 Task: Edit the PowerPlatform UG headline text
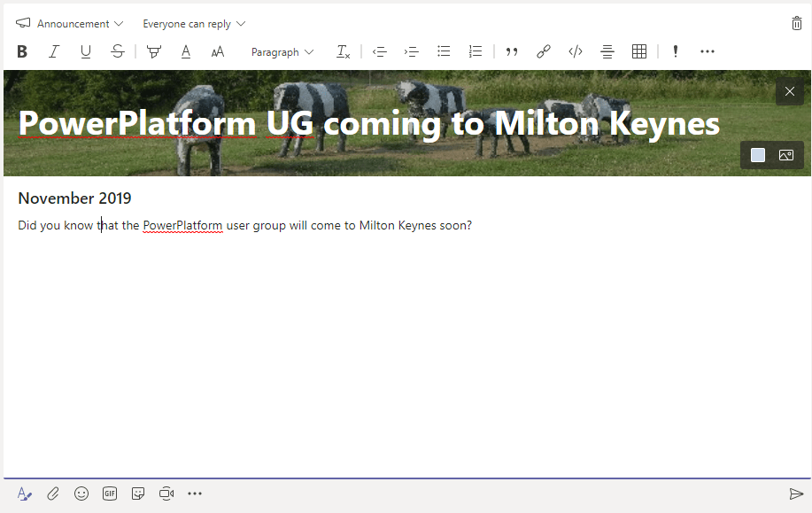pos(368,123)
